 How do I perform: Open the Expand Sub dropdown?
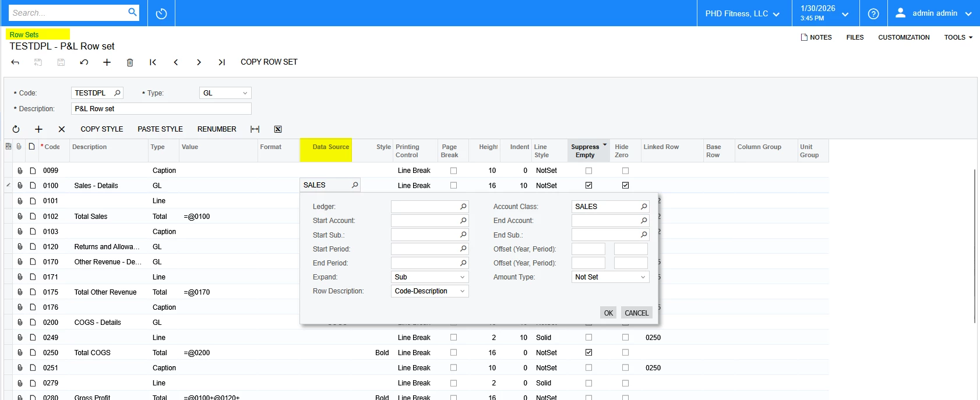point(463,277)
